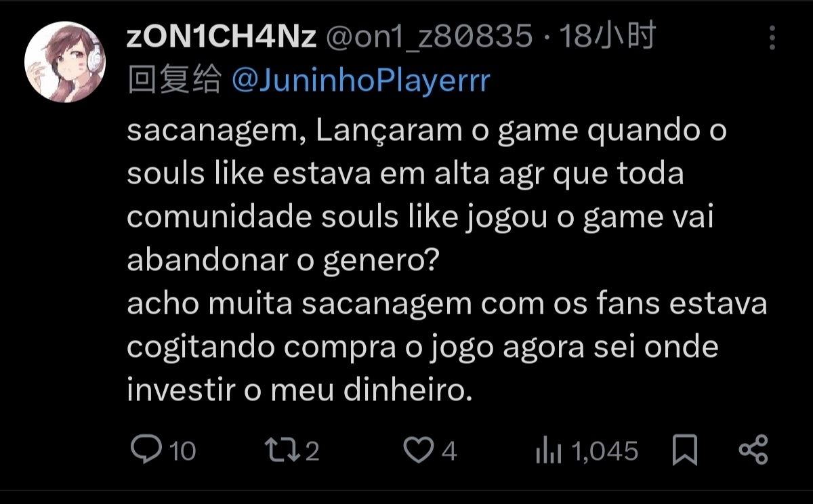The image size is (813, 504).
Task: Click the last line "investir o meu dinheiro."
Action: point(299,392)
